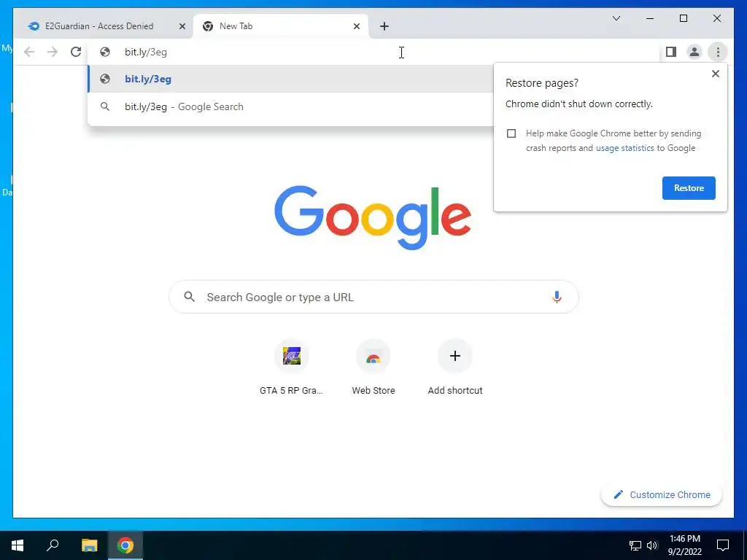Enable sending crash reports checkbox

[511, 133]
